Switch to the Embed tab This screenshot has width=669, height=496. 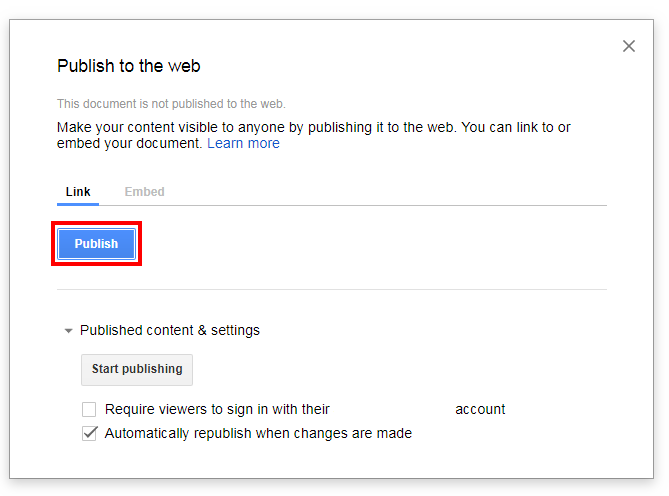(x=144, y=192)
